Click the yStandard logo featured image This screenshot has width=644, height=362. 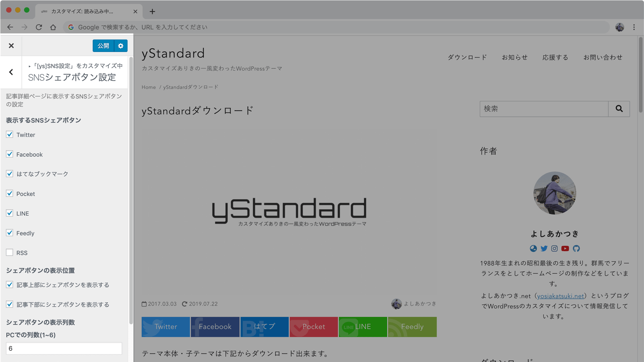point(289,211)
